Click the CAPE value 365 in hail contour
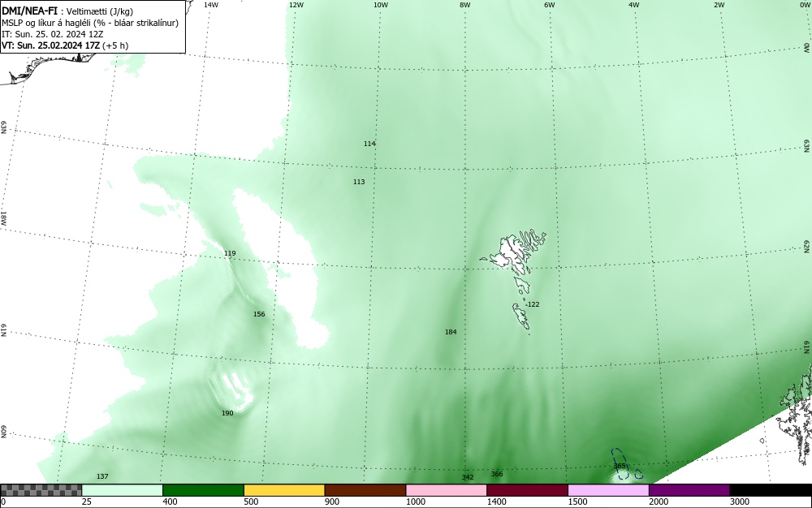The width and height of the screenshot is (812, 508). coord(620,466)
